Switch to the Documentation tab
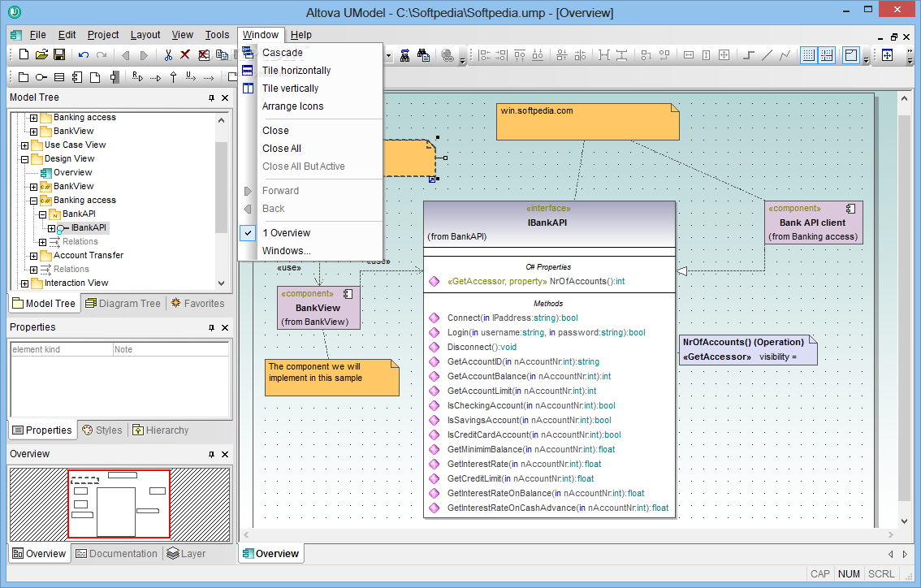The width and height of the screenshot is (921, 588). coord(117,554)
